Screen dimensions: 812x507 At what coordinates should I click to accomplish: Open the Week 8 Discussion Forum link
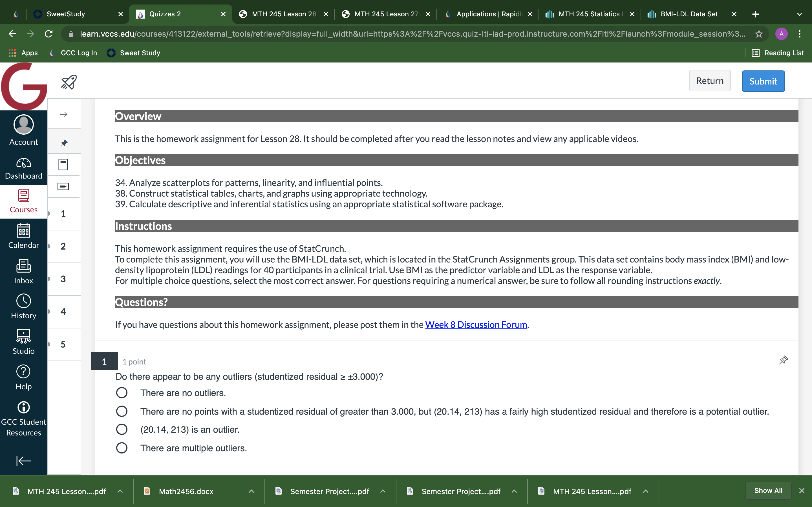(476, 324)
